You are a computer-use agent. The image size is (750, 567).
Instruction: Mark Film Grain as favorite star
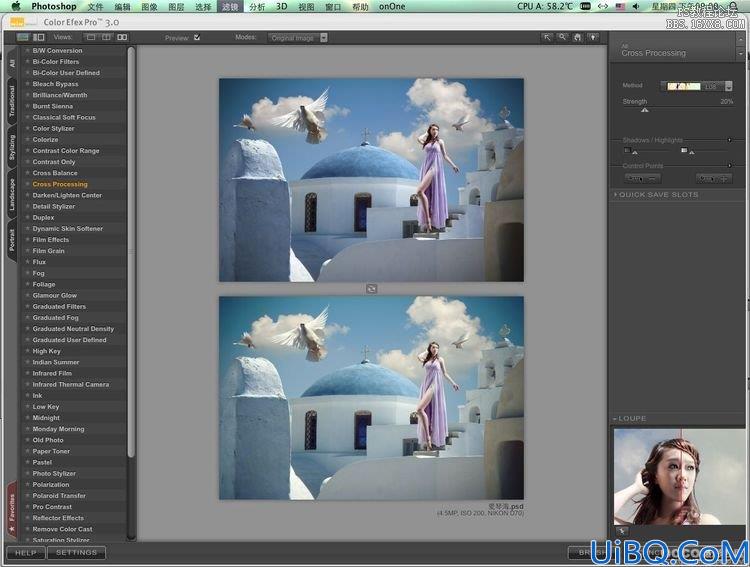click(x=27, y=251)
